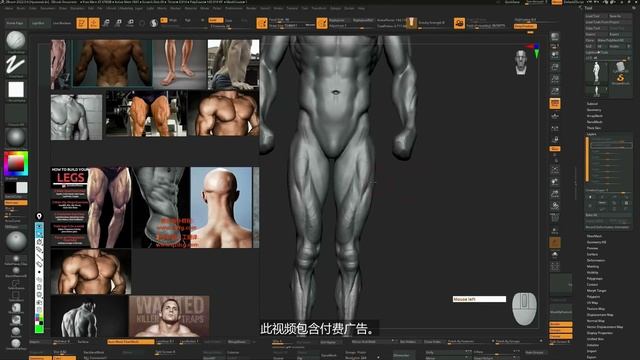Click the pin icon above vertical strip
The width and height of the screenshot is (640, 360).
click(39, 216)
